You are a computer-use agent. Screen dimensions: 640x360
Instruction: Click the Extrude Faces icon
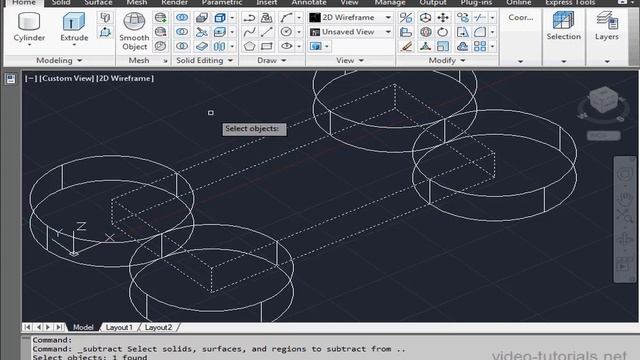tap(220, 32)
